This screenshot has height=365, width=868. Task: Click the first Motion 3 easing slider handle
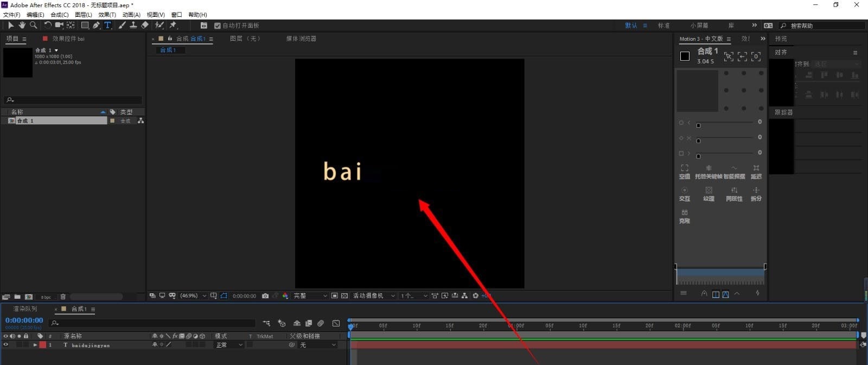[698, 125]
